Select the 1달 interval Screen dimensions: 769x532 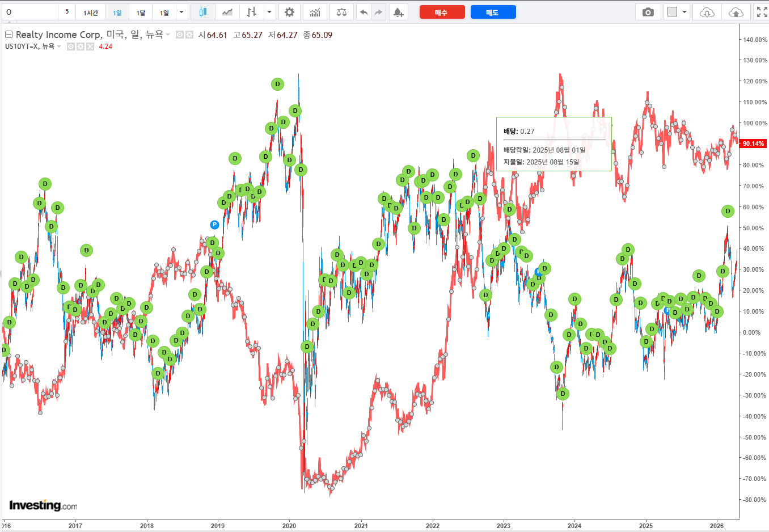click(141, 12)
